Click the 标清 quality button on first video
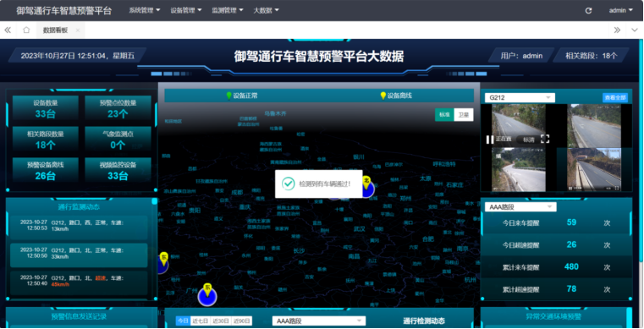The height and width of the screenshot is (329, 644). point(528,140)
